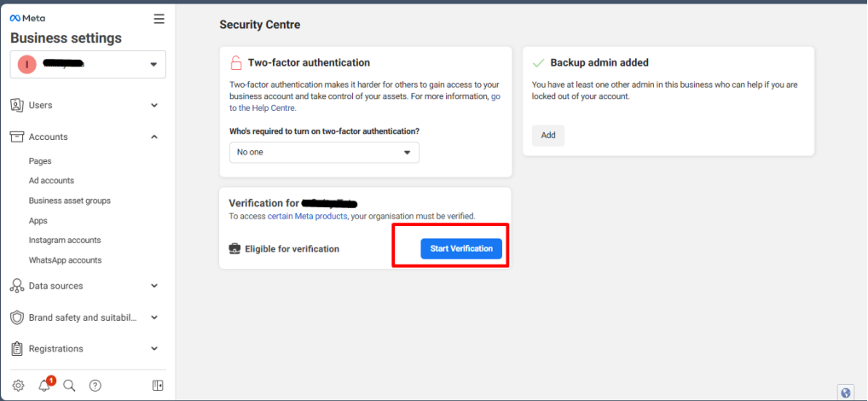Open settings via the gear icon
Viewport: 868px width, 401px height.
[x=18, y=386]
